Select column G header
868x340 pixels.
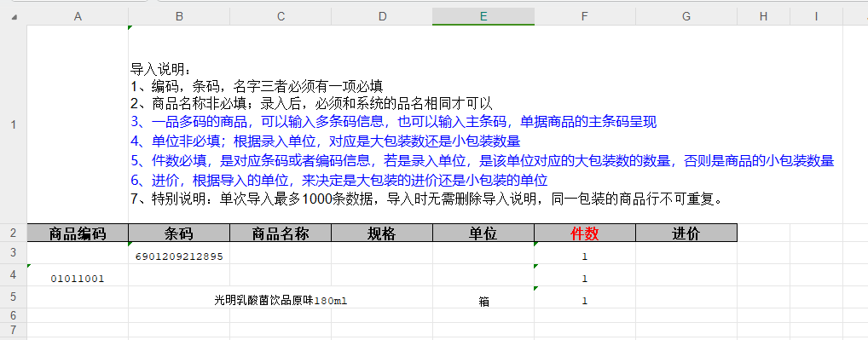pos(686,16)
